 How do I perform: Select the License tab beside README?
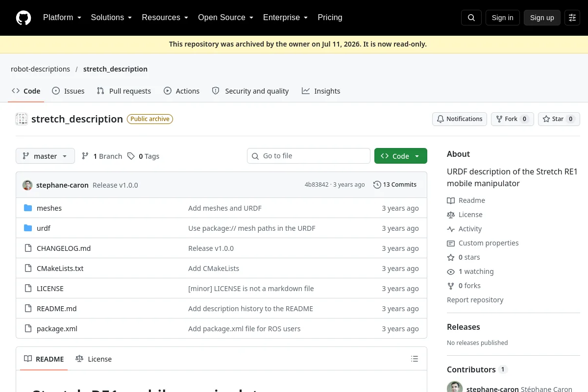click(x=94, y=359)
